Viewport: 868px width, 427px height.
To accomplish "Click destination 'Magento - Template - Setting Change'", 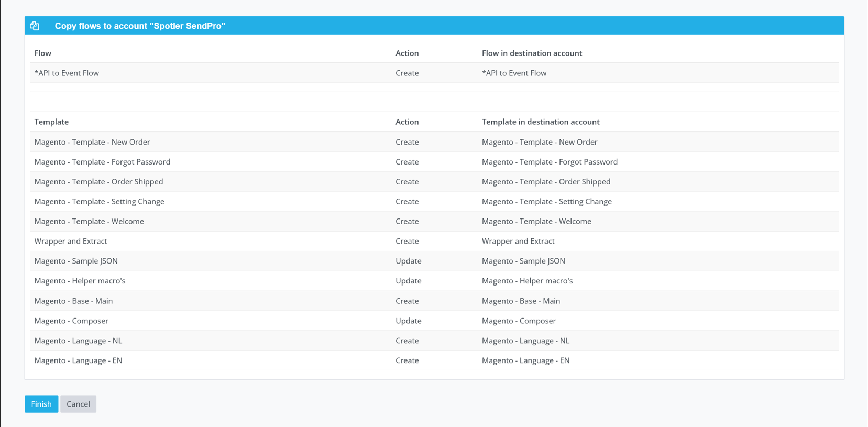I will click(546, 202).
